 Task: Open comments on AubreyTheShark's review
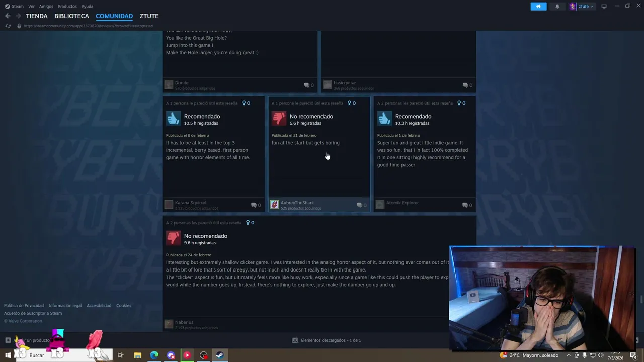362,205
